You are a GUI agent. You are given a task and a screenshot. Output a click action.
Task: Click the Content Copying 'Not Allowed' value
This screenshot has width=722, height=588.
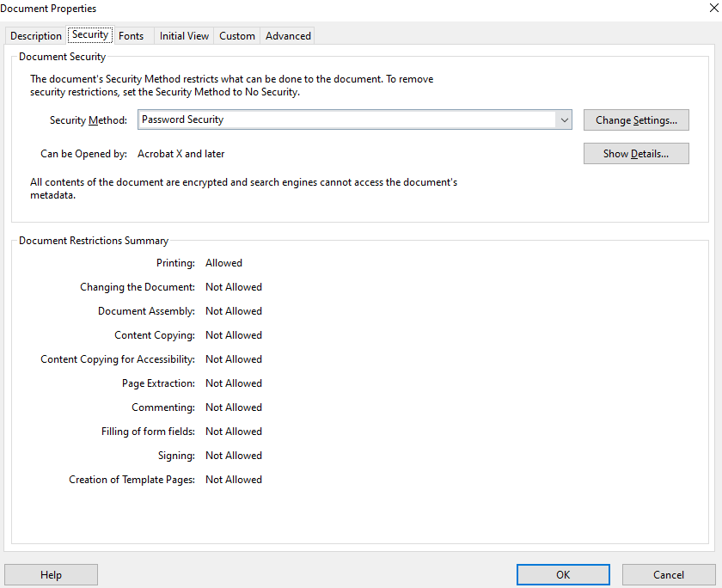pyautogui.click(x=234, y=335)
